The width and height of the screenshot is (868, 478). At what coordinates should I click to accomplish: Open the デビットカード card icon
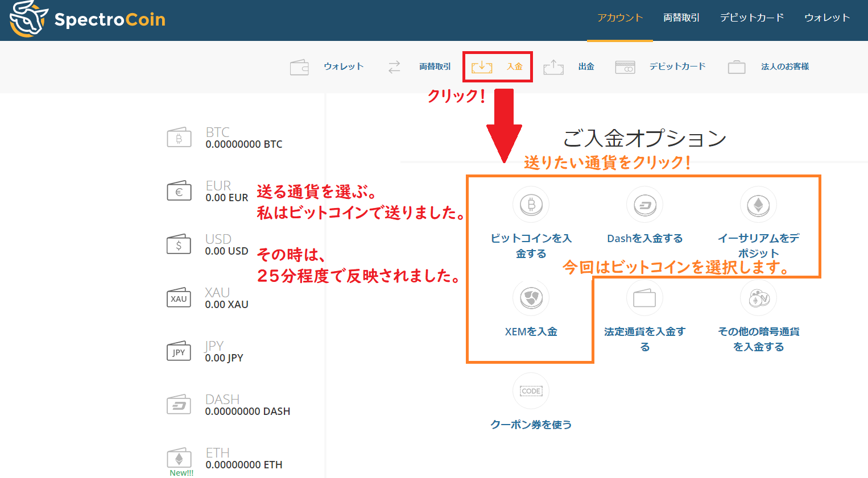625,66
